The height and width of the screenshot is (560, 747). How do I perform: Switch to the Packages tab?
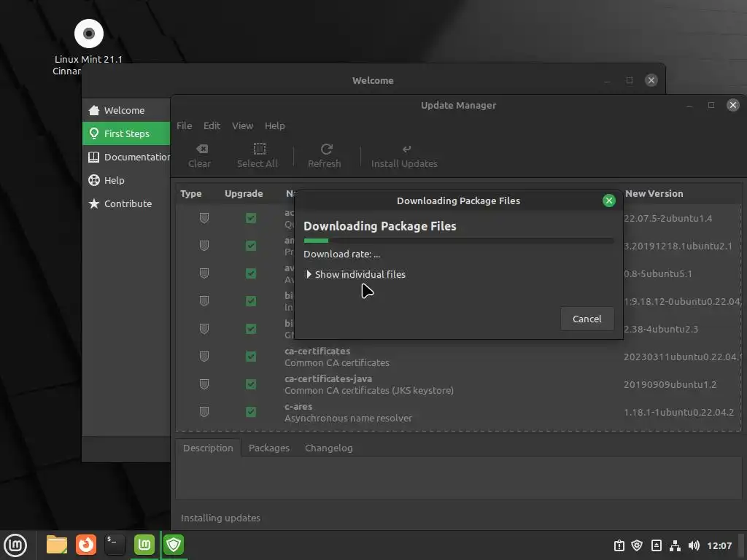click(269, 448)
